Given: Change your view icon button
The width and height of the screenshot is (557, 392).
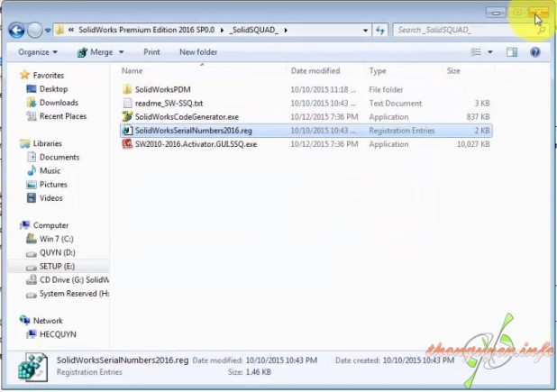Looking at the screenshot, I should pos(476,52).
